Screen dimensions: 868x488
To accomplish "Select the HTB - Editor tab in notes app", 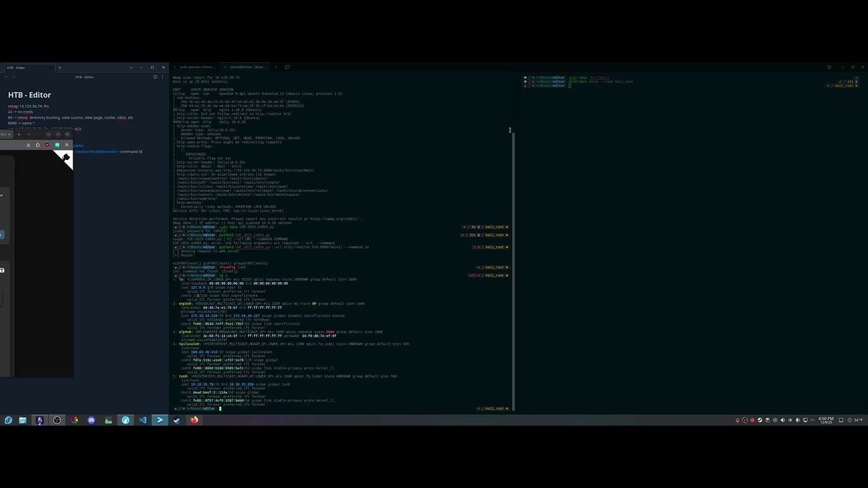I will tap(30, 68).
